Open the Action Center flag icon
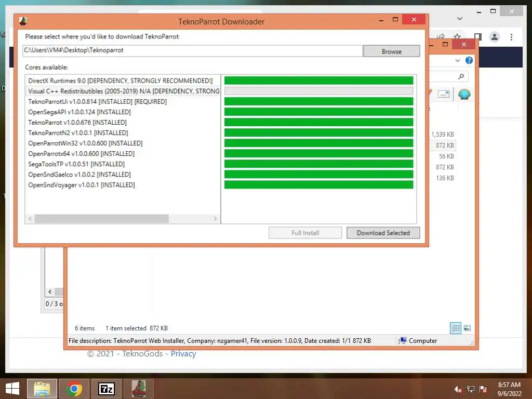Image resolution: width=532 pixels, height=399 pixels. (x=483, y=389)
